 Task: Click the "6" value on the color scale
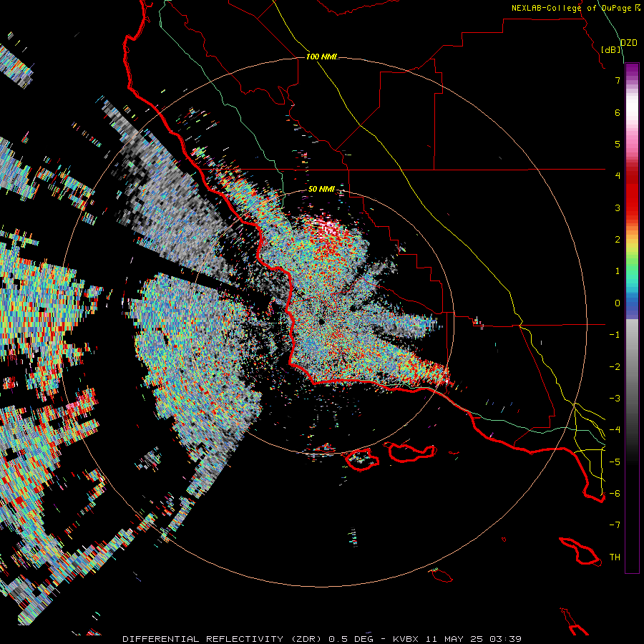tap(618, 112)
